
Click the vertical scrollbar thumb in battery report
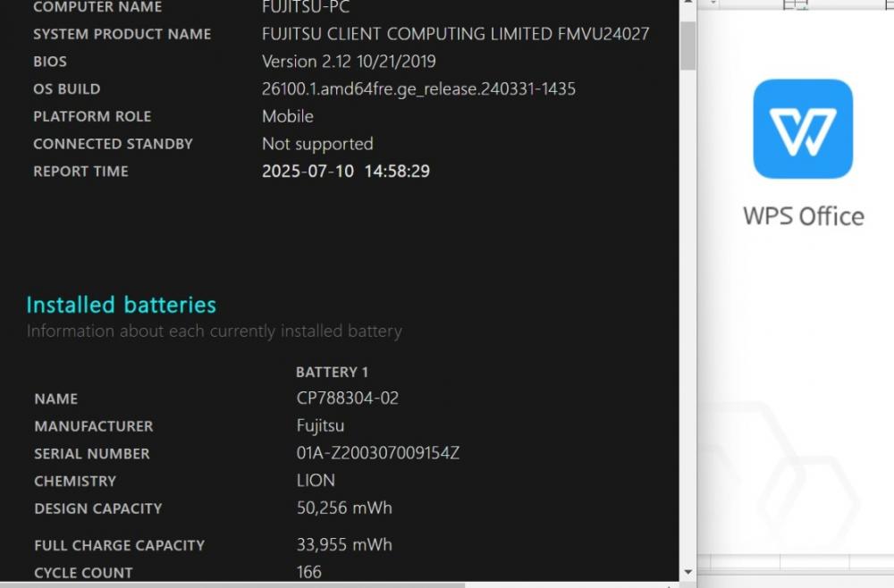[x=688, y=46]
